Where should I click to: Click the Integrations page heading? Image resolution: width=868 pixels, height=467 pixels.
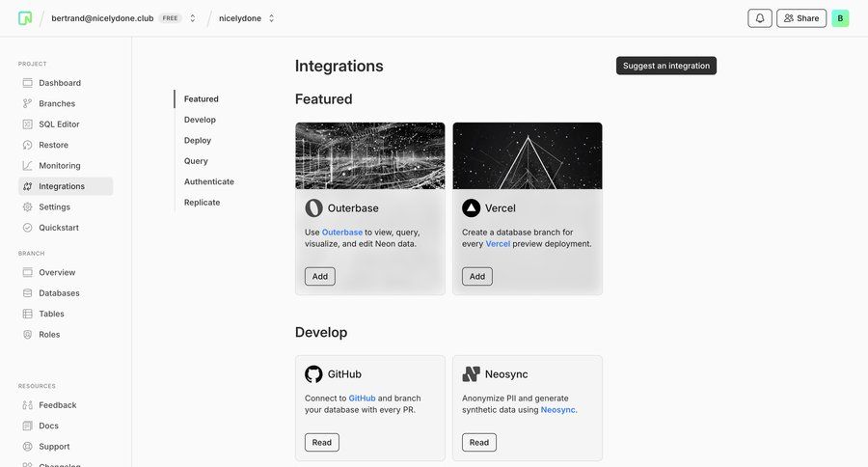tap(339, 66)
